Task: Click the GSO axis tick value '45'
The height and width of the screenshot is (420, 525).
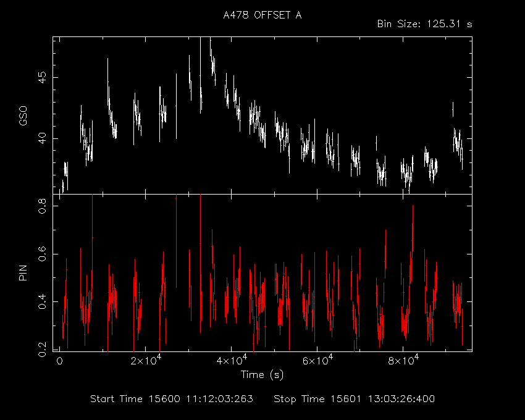Action: point(43,77)
